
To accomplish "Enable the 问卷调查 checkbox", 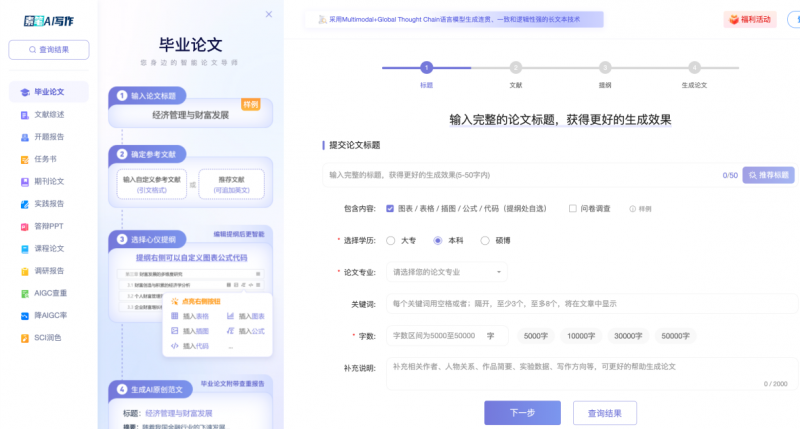I will coord(572,209).
